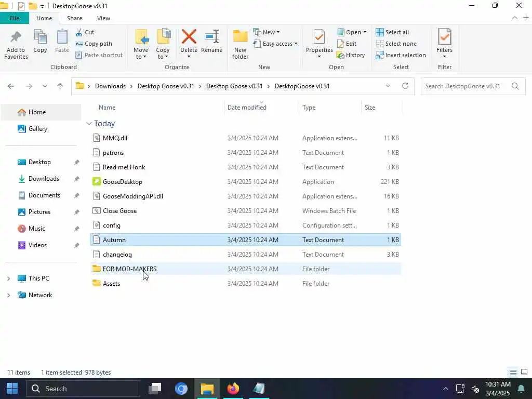Expand Network in navigation pane
Viewport: 532px width, 399px height.
pos(8,295)
